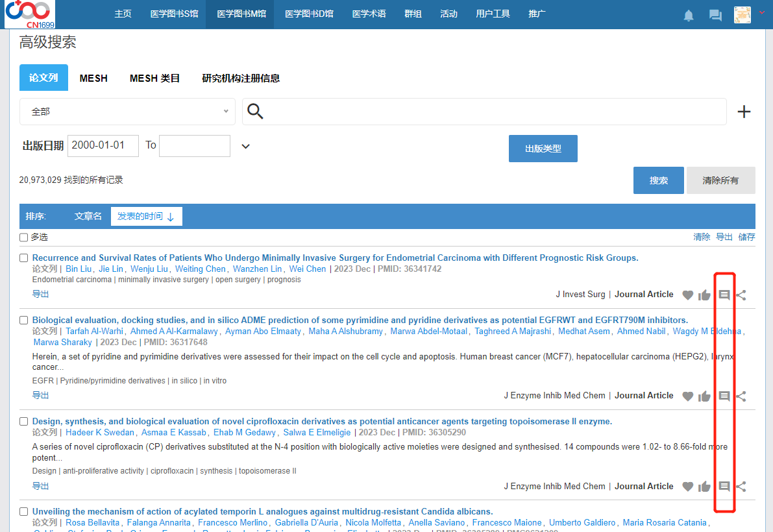
Task: Click the plus icon to add search row
Action: pos(744,112)
